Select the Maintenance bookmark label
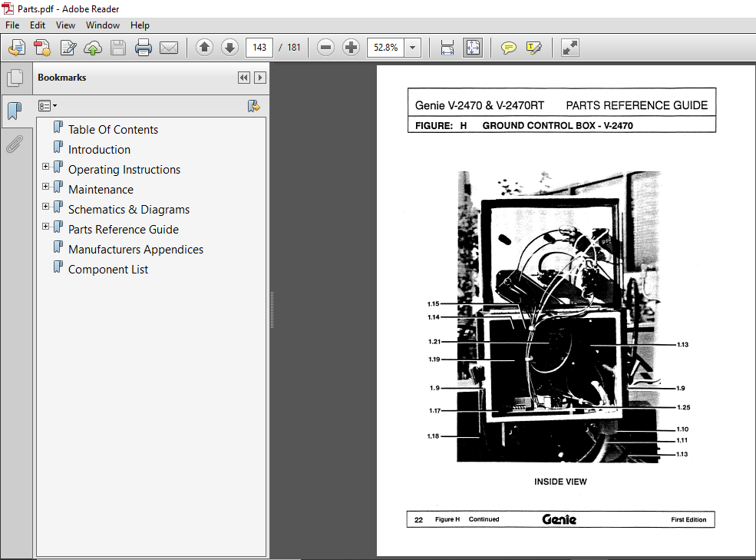 101,189
